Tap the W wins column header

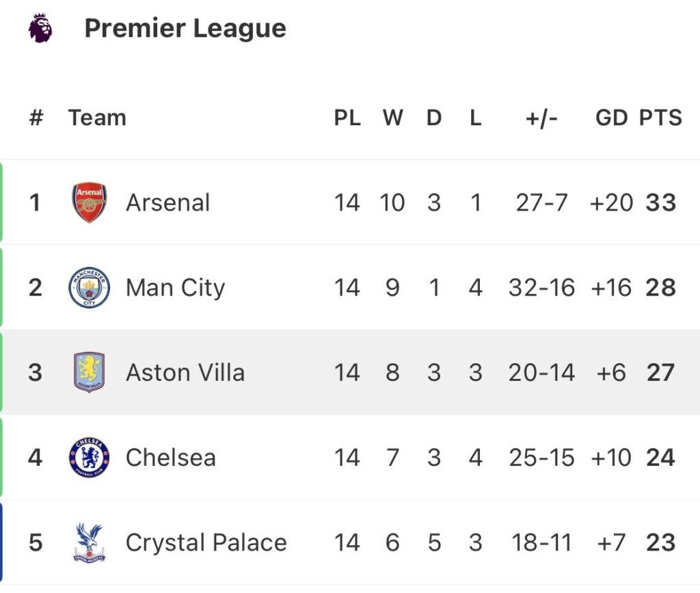point(392,118)
